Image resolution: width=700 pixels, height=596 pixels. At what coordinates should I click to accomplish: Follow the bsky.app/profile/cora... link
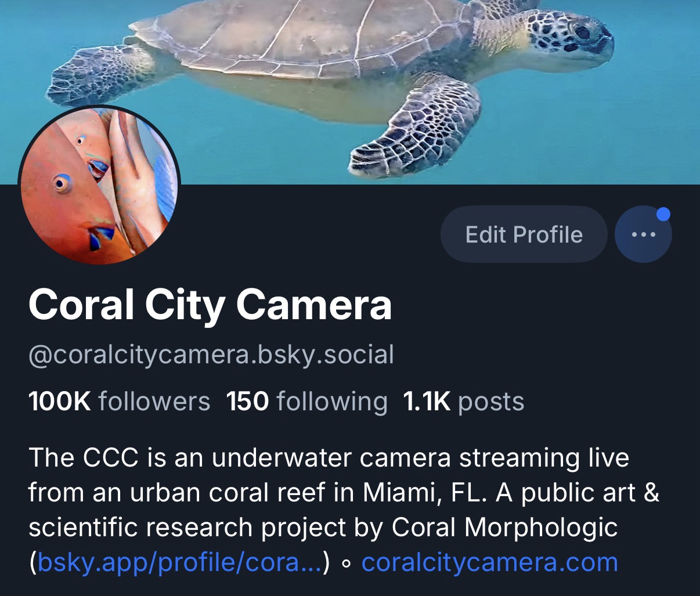pos(179,562)
